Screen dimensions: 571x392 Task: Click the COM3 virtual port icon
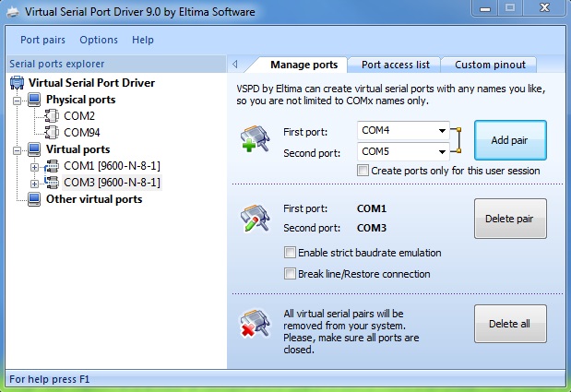[x=52, y=182]
